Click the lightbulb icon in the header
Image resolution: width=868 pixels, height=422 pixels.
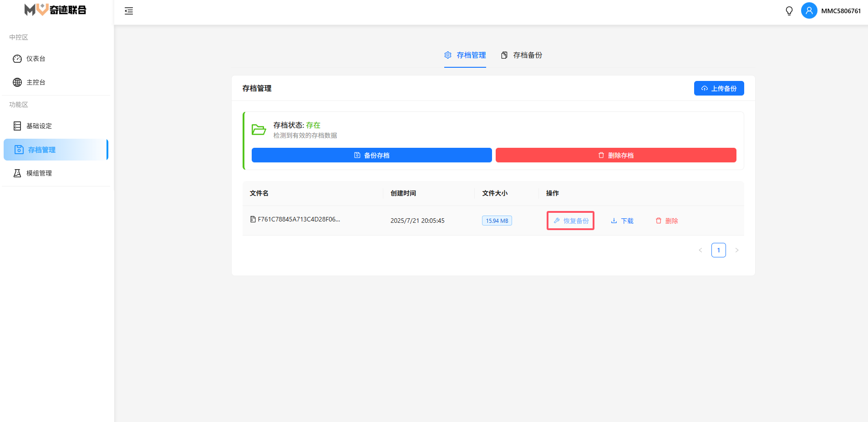coord(789,11)
